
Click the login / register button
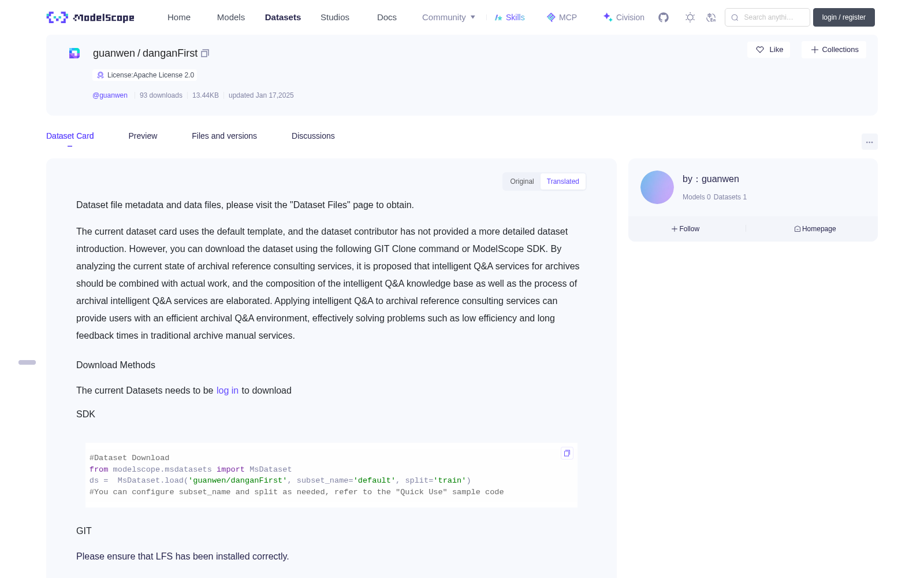coord(844,17)
